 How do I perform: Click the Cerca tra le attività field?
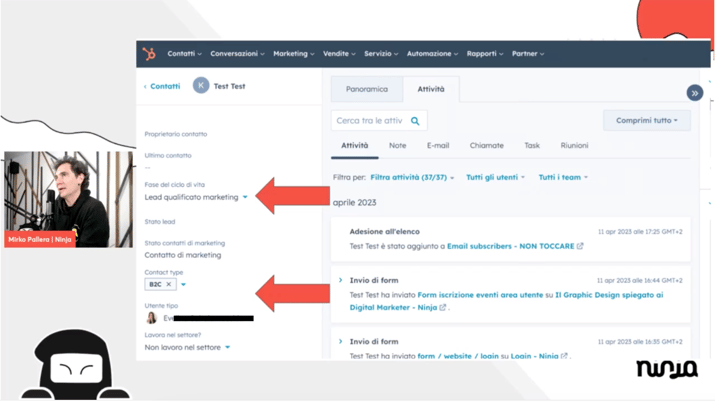(x=379, y=121)
